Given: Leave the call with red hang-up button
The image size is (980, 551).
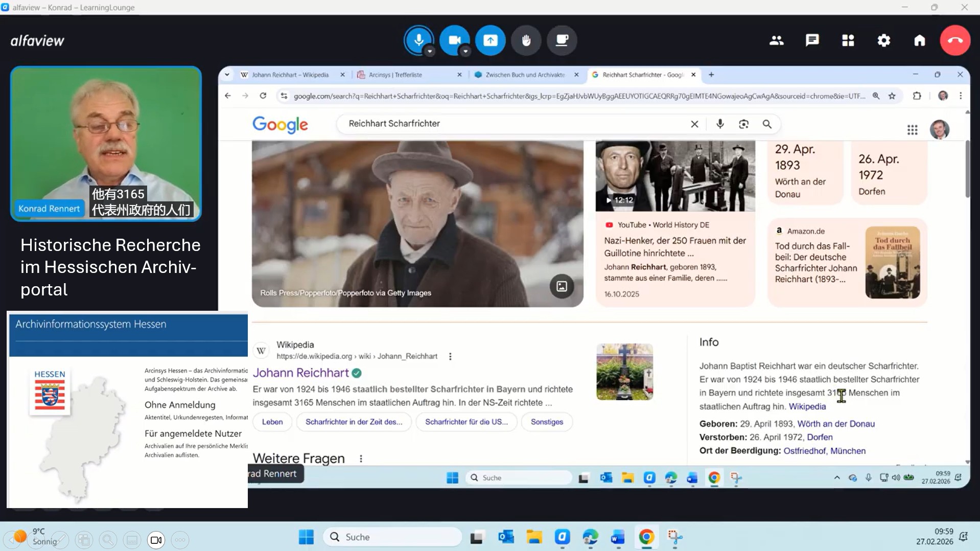Looking at the screenshot, I should click(954, 40).
